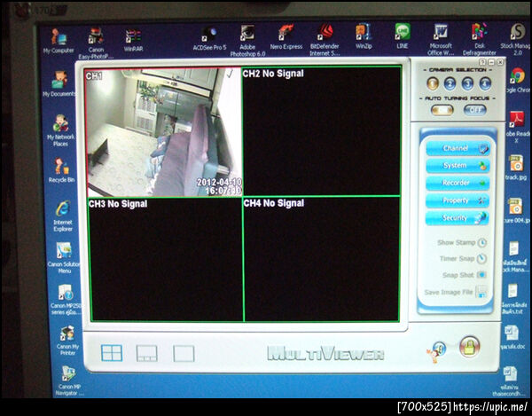
Task: Click Snap Shot camera option
Action: 465,275
